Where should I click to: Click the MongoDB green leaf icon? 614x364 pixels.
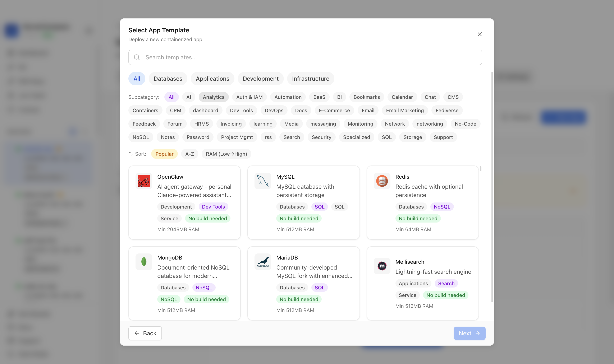pos(143,262)
